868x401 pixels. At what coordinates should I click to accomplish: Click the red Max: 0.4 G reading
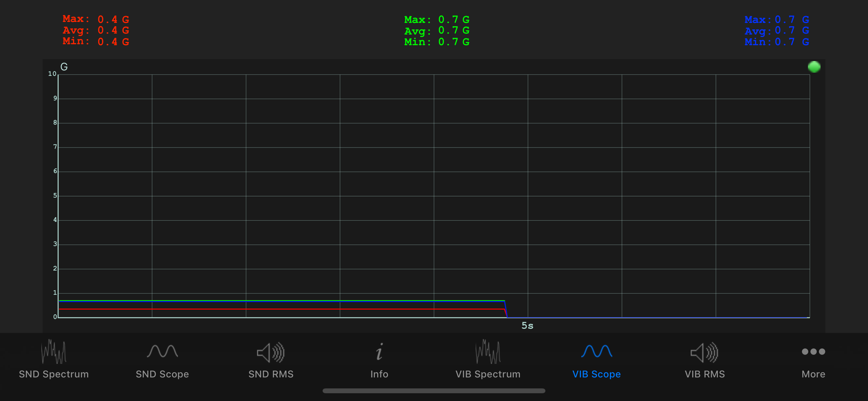tap(96, 19)
